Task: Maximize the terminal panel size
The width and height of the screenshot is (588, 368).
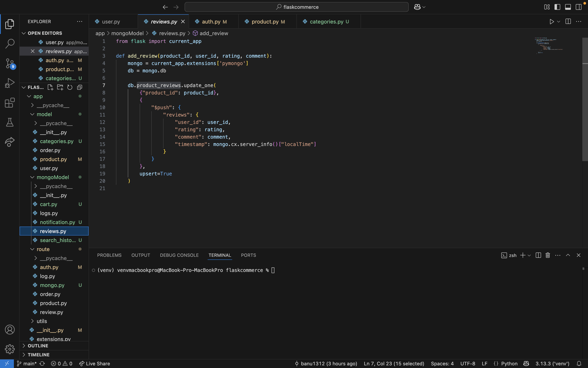Action: coord(568,255)
